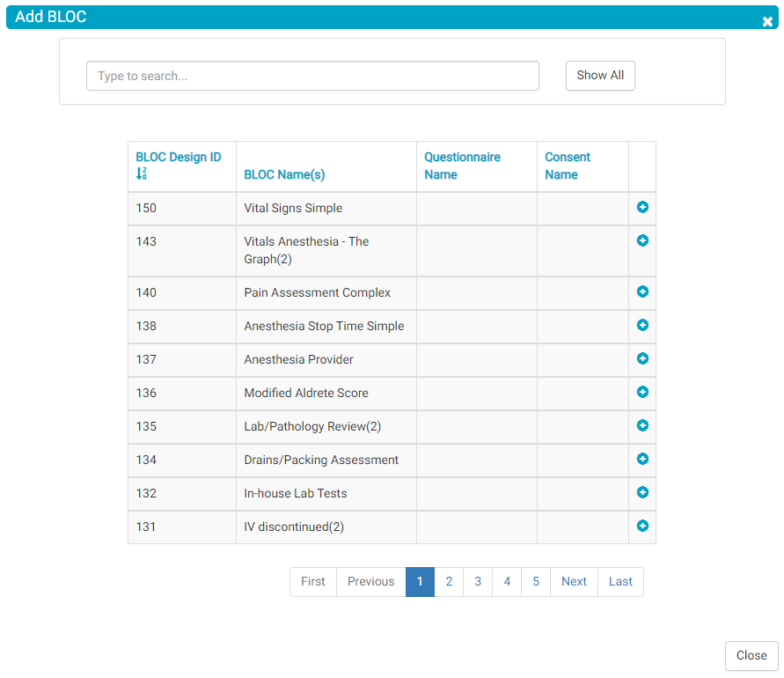
Task: Sort table by BLOC Design ID
Action: [x=178, y=158]
